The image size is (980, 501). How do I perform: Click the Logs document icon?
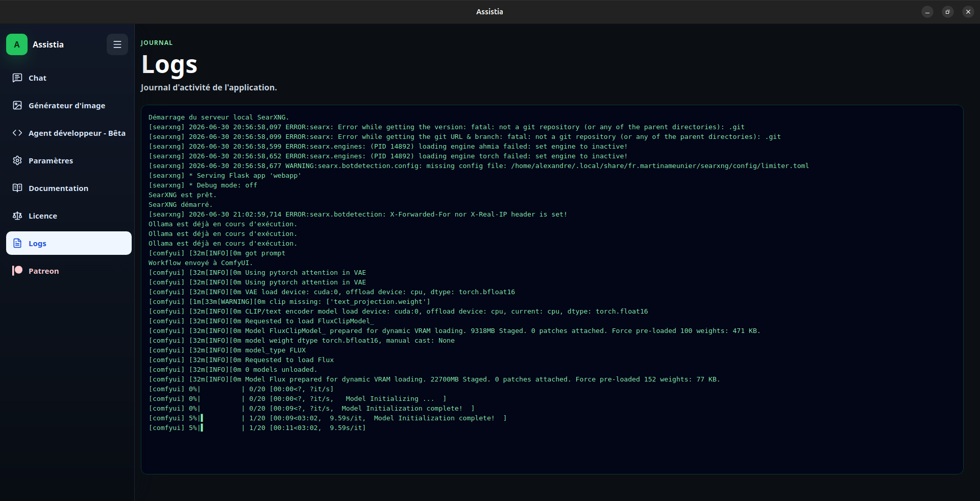(17, 243)
